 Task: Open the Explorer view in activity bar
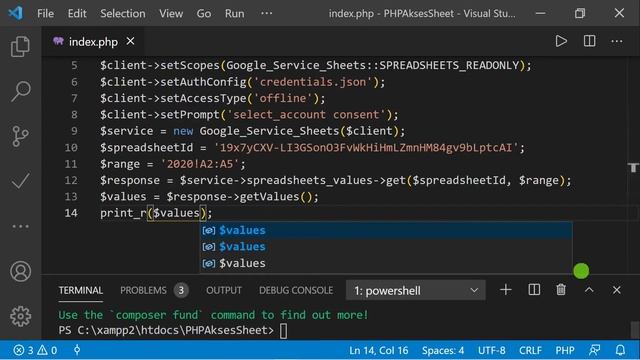tap(20, 46)
